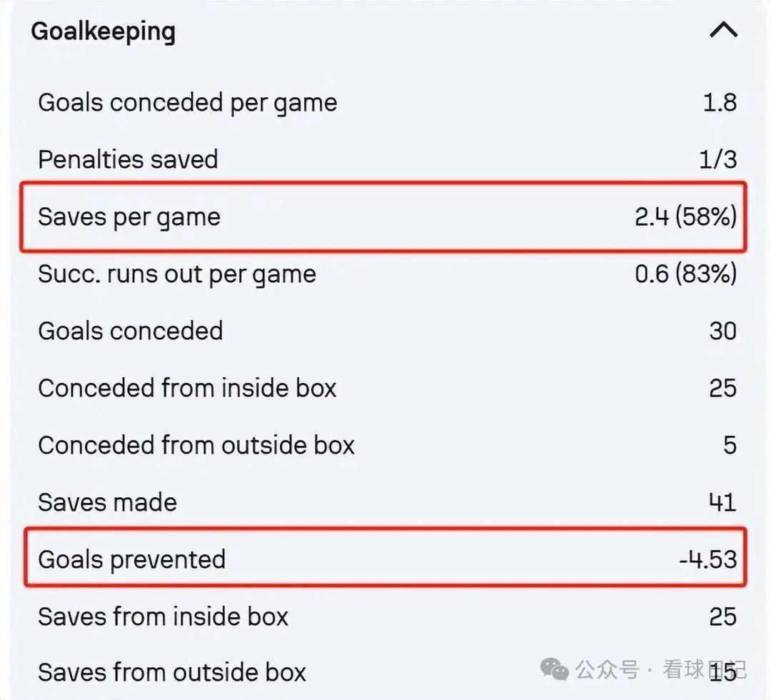Click the 2.4 (58%) saves value
Screen dimensions: 771x700
(x=686, y=216)
